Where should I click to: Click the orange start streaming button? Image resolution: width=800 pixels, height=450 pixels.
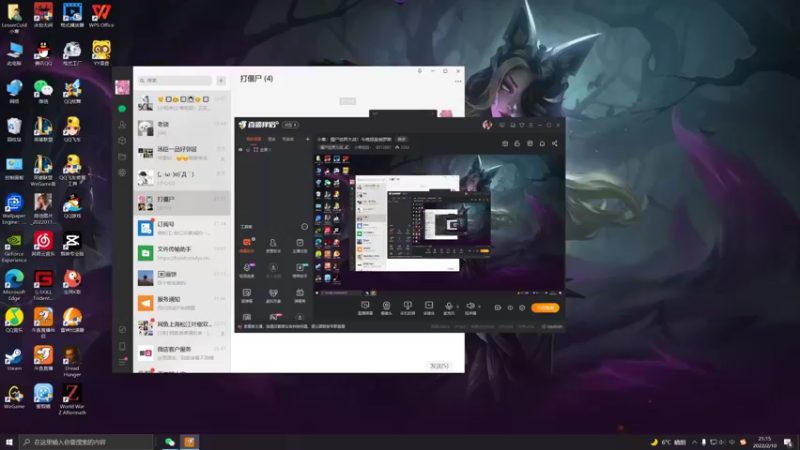coord(545,308)
